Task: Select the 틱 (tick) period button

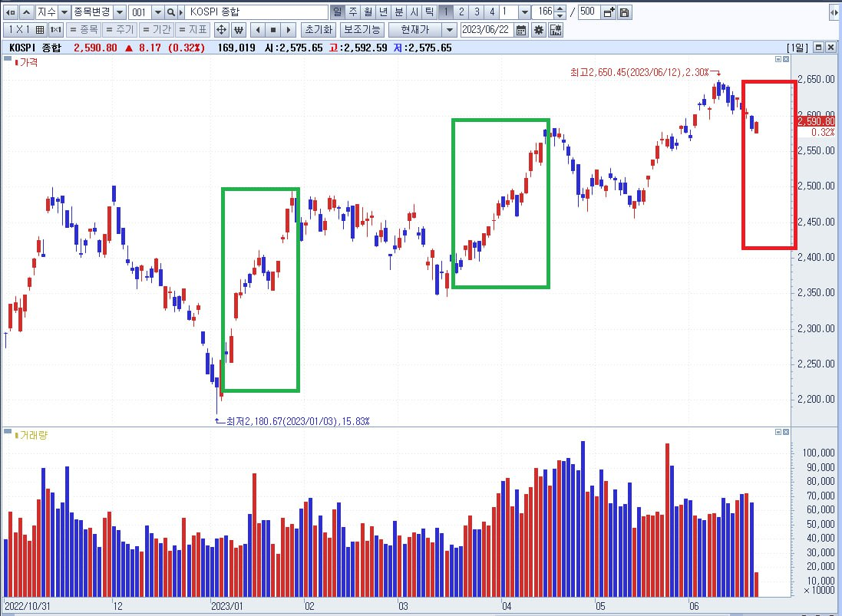Action: [x=430, y=12]
